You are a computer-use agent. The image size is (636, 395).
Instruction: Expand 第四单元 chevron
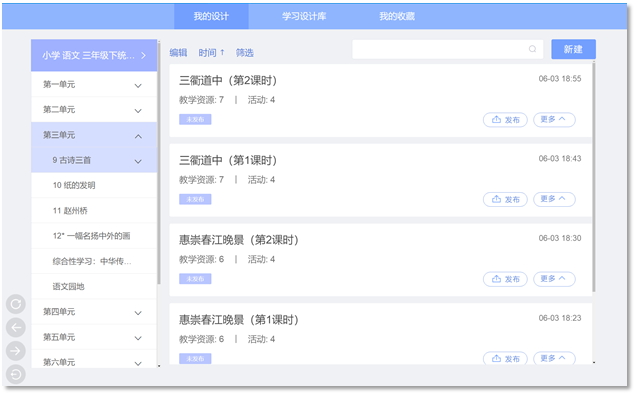point(138,313)
